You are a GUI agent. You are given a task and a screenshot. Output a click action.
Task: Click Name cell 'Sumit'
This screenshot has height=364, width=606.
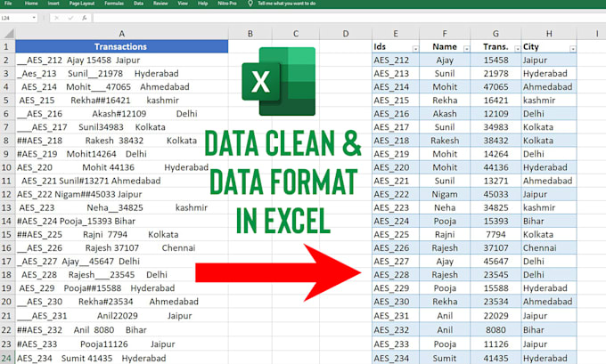[x=445, y=358]
